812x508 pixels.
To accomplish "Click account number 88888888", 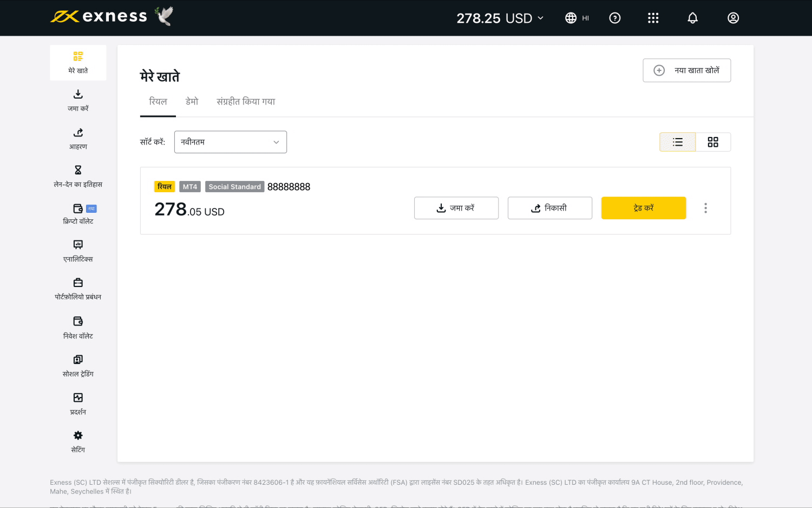I will point(289,187).
